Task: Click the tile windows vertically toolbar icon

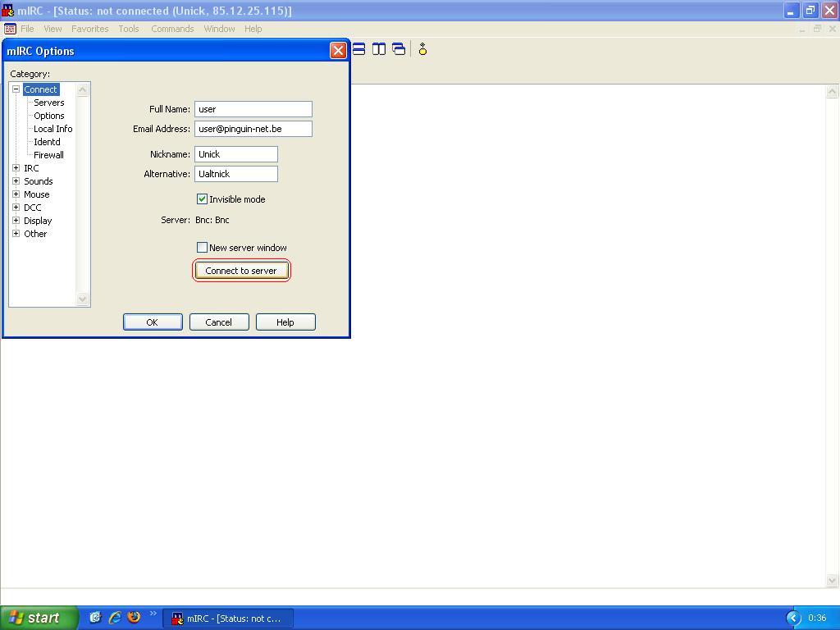Action: (379, 49)
